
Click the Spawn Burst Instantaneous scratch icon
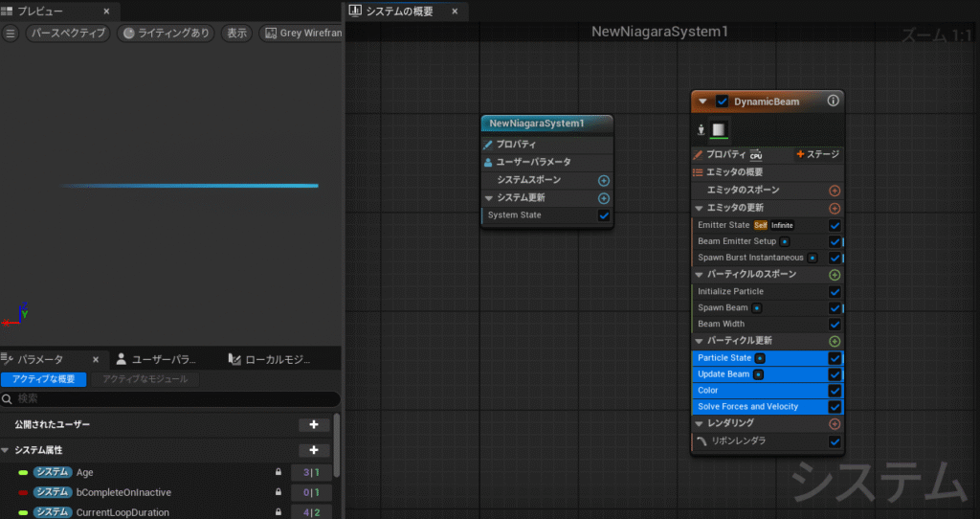pyautogui.click(x=812, y=258)
